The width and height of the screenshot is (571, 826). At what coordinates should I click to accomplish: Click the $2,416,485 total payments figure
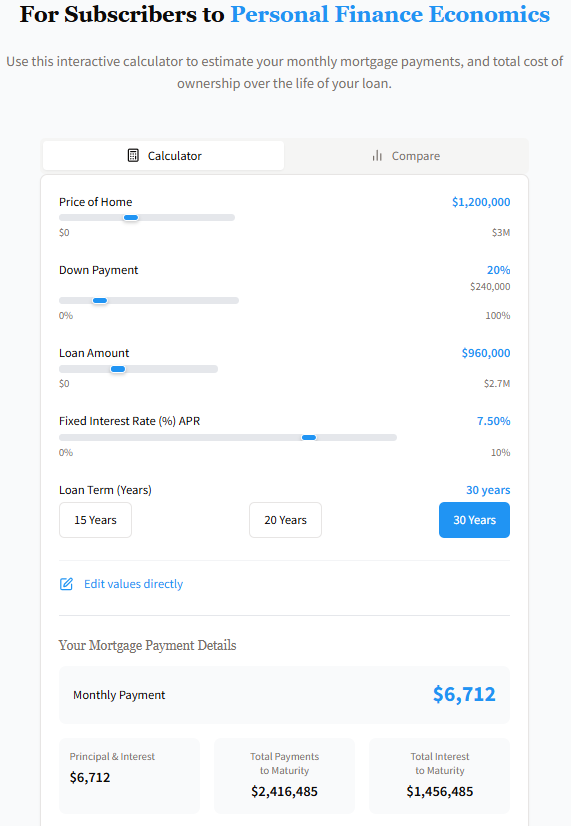pyautogui.click(x=284, y=791)
